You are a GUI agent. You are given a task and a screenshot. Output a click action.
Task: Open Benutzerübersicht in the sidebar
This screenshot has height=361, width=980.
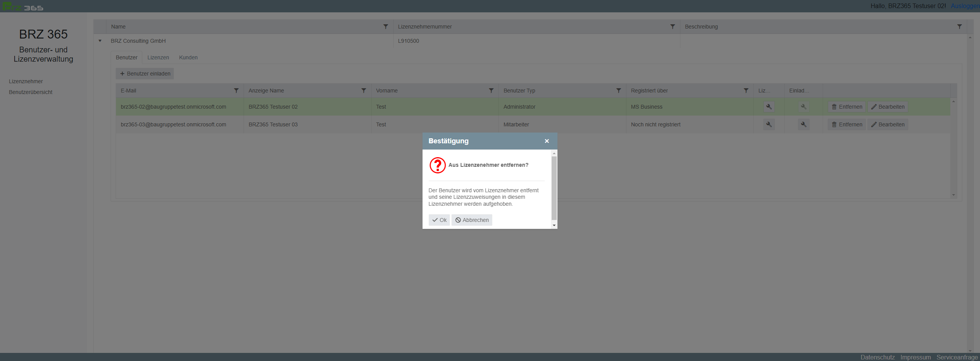coord(30,92)
